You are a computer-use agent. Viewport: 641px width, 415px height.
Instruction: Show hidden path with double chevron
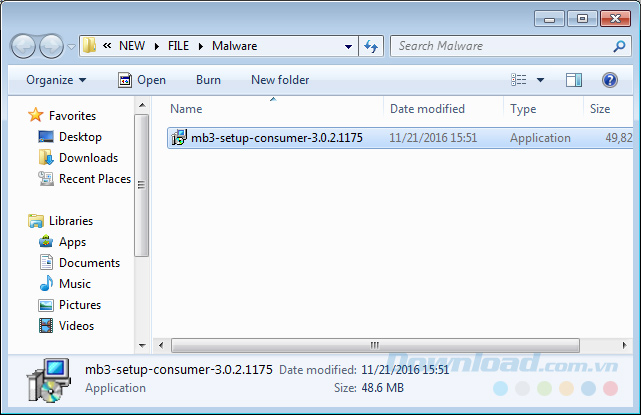coord(107,46)
